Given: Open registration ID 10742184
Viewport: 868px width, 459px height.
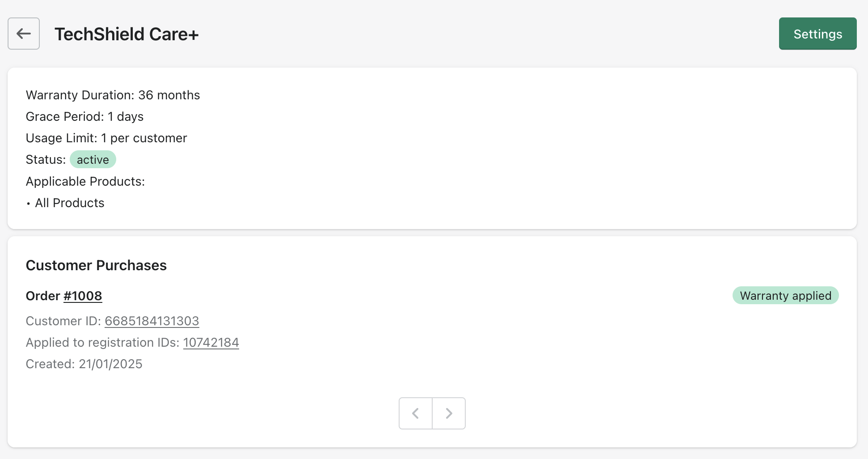Looking at the screenshot, I should coord(211,342).
